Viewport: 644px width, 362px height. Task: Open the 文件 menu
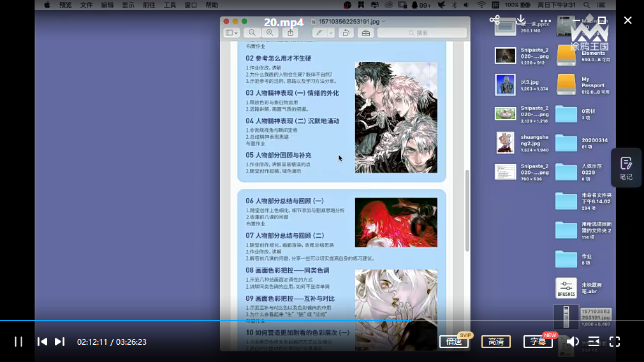86,5
